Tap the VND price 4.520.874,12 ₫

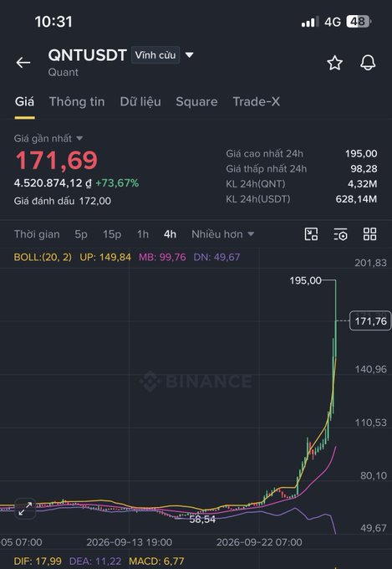(x=53, y=183)
